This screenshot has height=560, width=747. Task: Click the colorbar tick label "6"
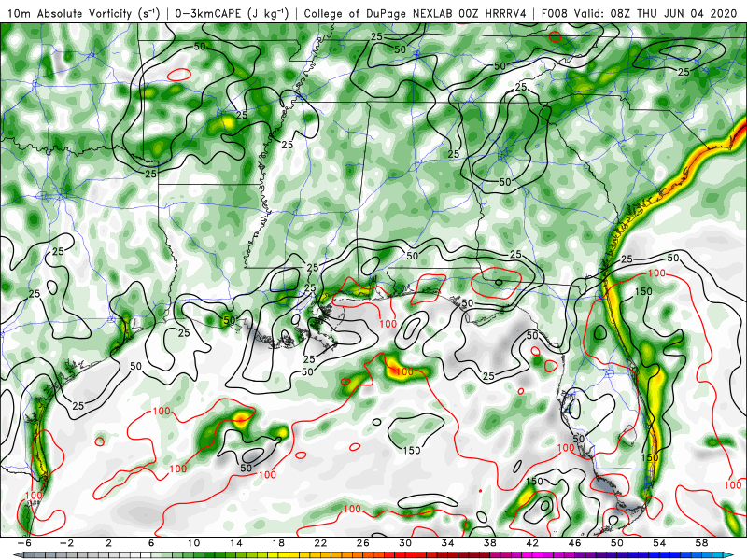tap(151, 543)
